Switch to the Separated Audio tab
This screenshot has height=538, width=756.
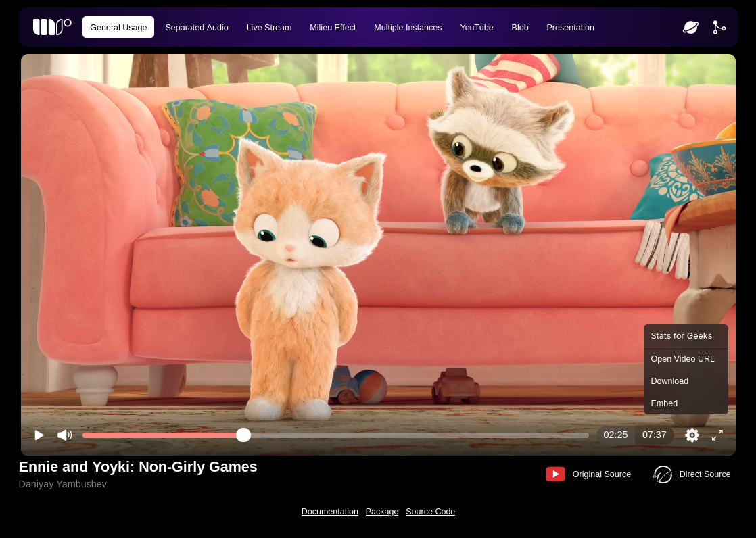(x=197, y=28)
